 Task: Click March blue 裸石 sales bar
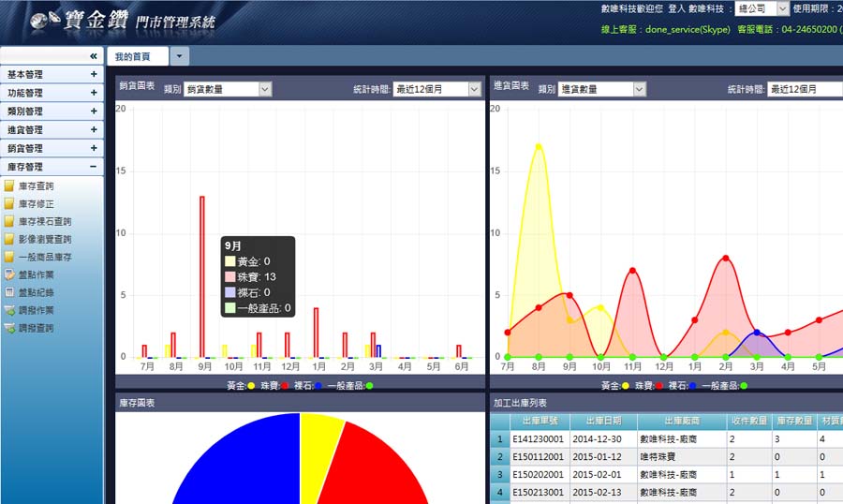(x=379, y=351)
